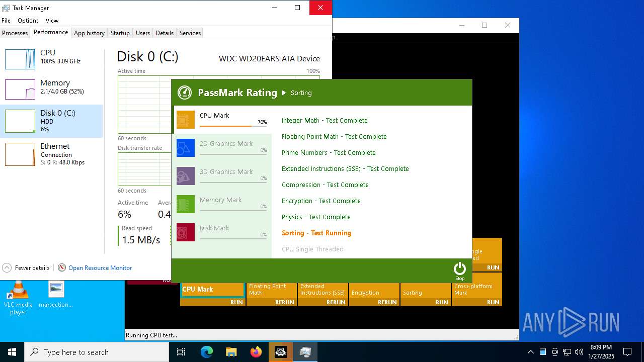Open the marsection desktop image file
This screenshot has width=644, height=362.
point(56,295)
